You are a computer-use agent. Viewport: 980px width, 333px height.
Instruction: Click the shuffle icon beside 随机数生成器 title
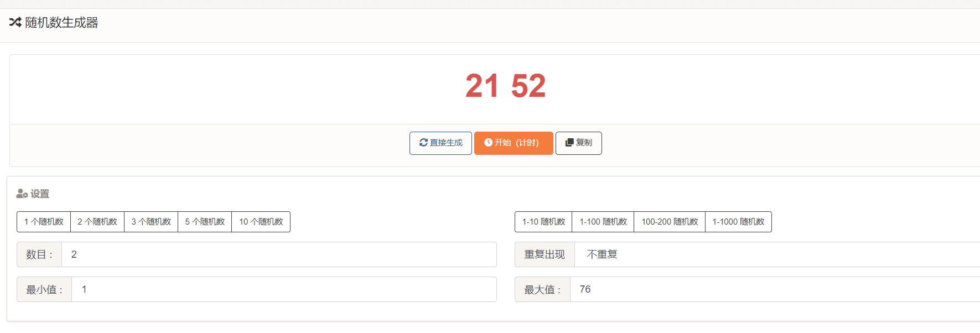click(x=15, y=23)
